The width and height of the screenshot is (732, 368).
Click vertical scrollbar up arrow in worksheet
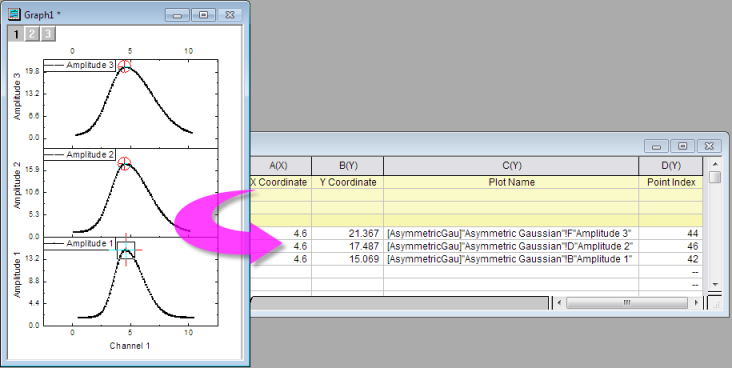pyautogui.click(x=715, y=164)
